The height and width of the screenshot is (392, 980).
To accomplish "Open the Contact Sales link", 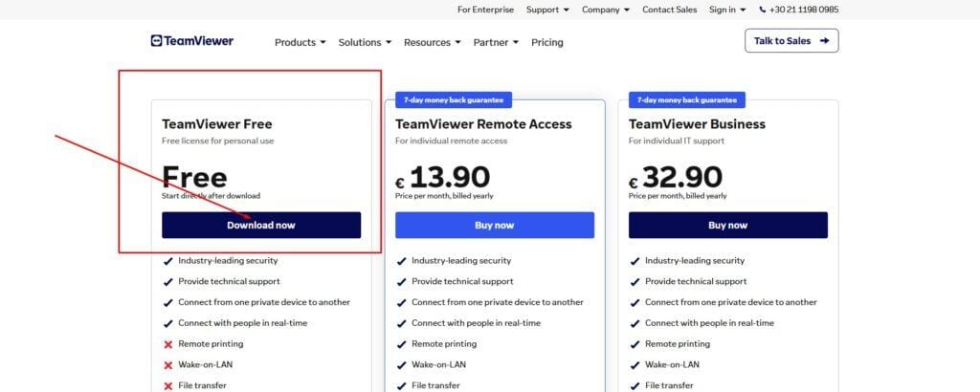I will (670, 10).
